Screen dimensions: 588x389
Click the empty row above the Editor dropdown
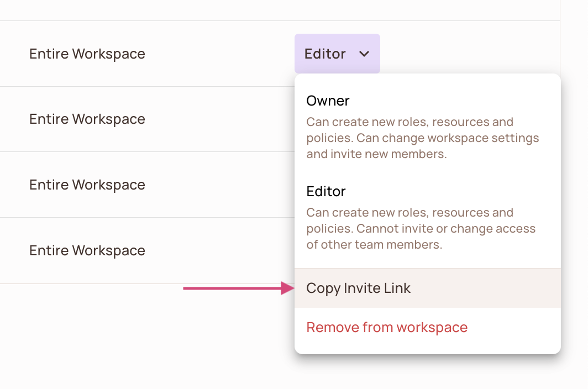(276, 10)
